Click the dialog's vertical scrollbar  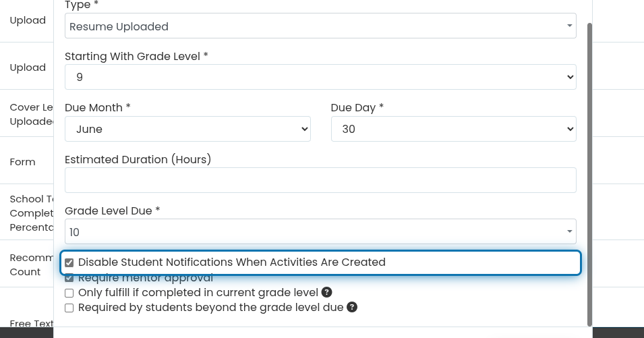[x=590, y=175]
